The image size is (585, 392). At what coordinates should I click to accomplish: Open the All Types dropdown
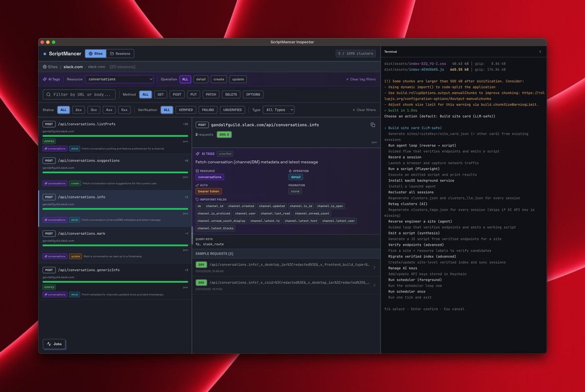278,110
